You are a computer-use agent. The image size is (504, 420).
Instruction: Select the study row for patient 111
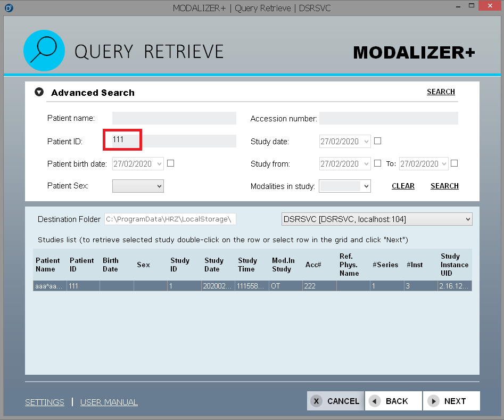[x=252, y=286]
